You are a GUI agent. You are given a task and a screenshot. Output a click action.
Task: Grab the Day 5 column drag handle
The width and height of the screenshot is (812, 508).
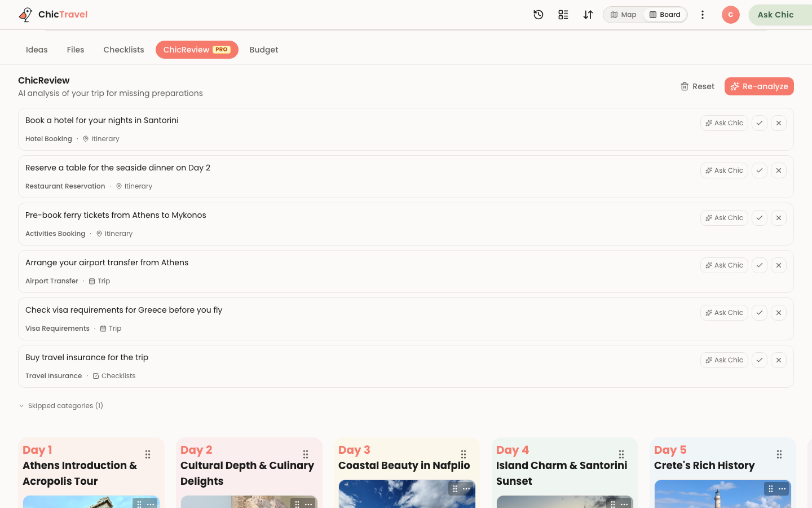[779, 454]
